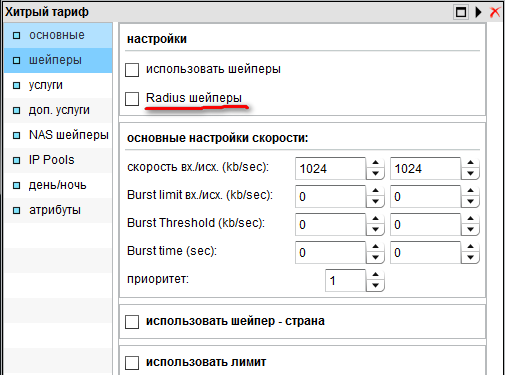This screenshot has width=505, height=375.
Task: Decrease incoming Burst time with down arrow
Action: (375, 257)
